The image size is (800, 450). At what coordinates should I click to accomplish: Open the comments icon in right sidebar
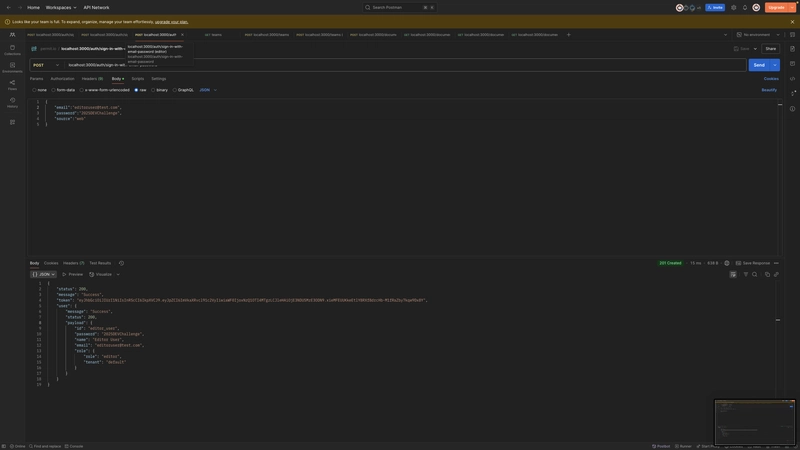coord(792,64)
